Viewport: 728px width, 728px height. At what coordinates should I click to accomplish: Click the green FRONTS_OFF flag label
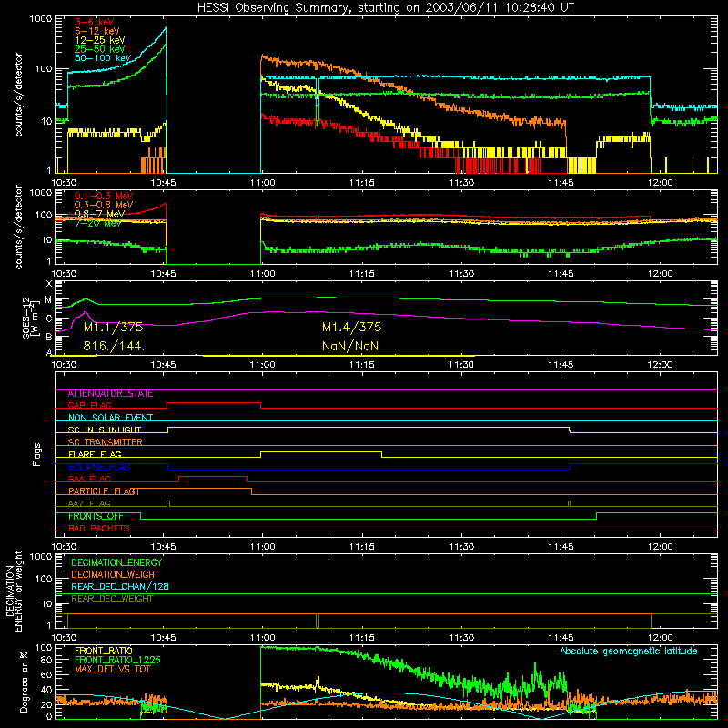(96, 516)
